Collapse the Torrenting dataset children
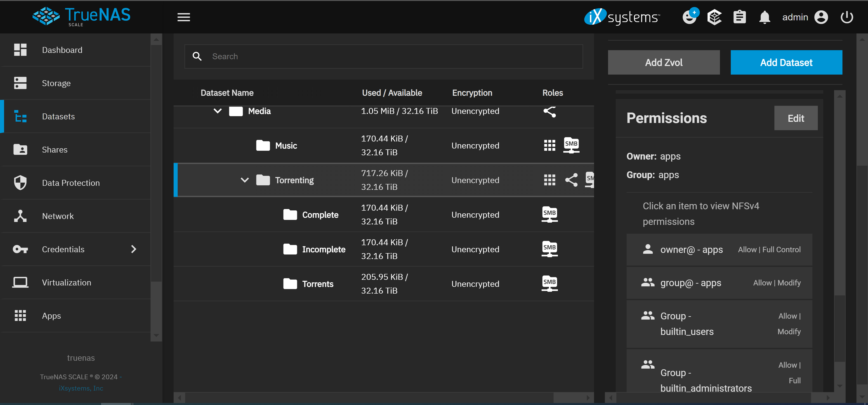This screenshot has width=868, height=405. (244, 180)
